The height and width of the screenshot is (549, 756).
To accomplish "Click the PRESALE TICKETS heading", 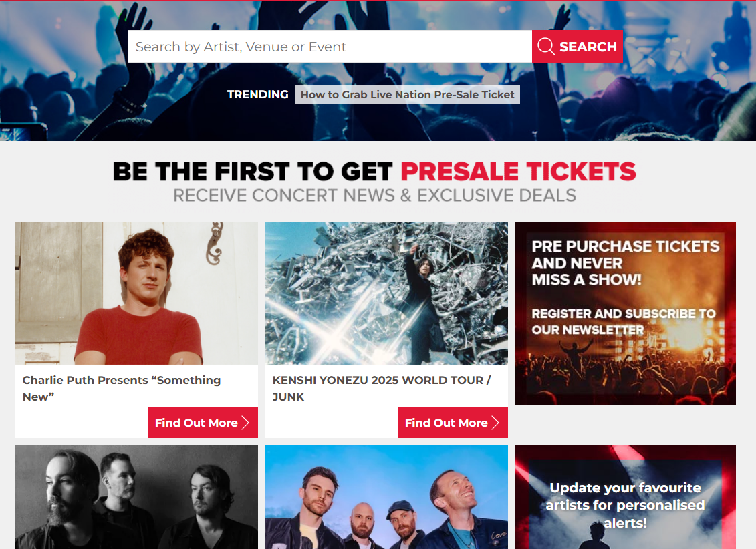I will 518,172.
